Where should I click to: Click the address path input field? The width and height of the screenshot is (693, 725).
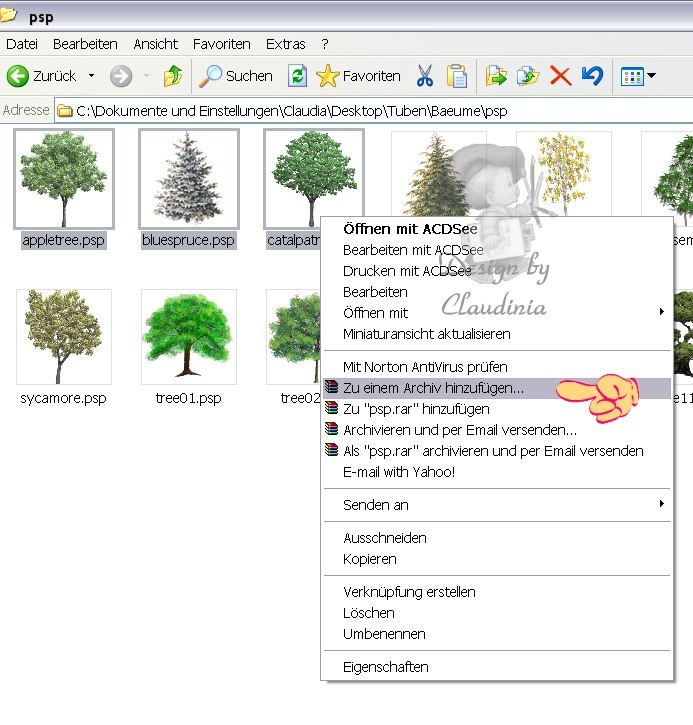[374, 111]
